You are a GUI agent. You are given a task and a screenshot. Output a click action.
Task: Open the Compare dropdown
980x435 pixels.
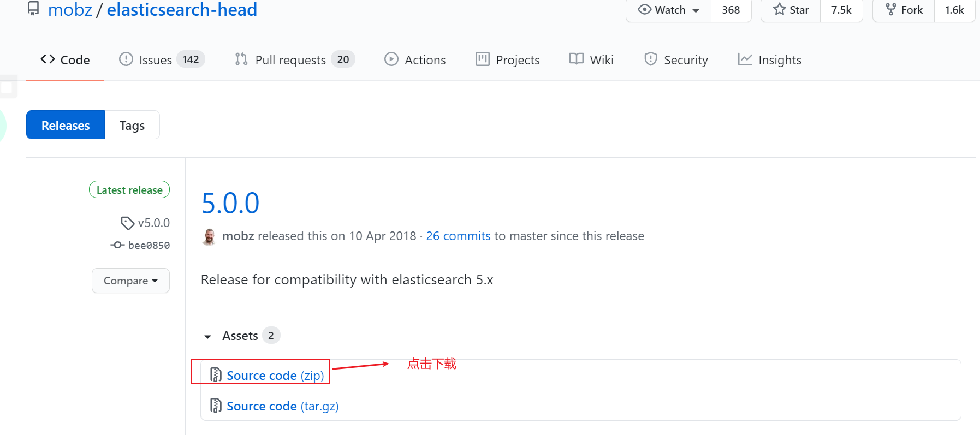(130, 281)
